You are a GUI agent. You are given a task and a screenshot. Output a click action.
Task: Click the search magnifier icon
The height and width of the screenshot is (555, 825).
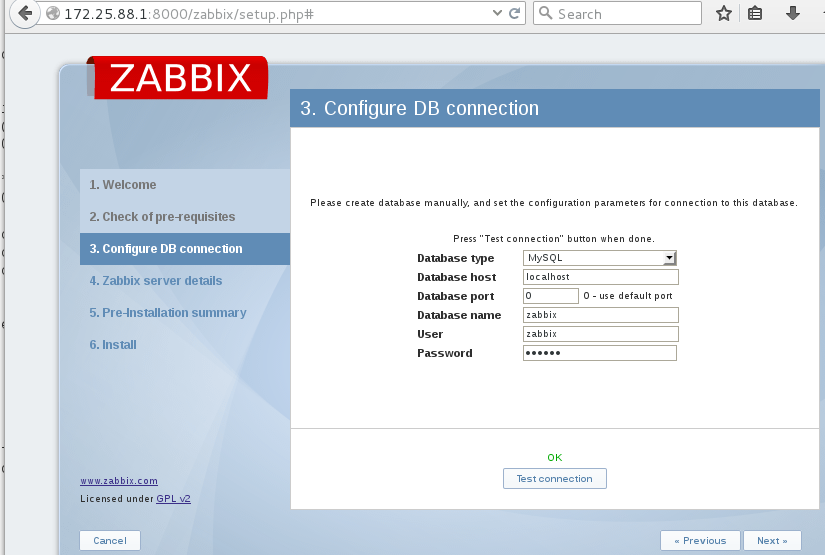tap(546, 13)
